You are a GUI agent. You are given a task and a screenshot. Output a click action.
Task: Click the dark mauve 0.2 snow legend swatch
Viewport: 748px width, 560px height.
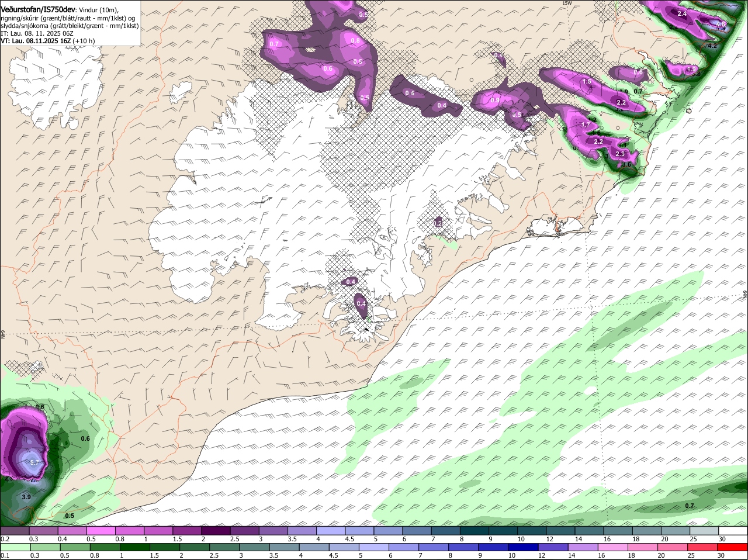tap(15, 531)
